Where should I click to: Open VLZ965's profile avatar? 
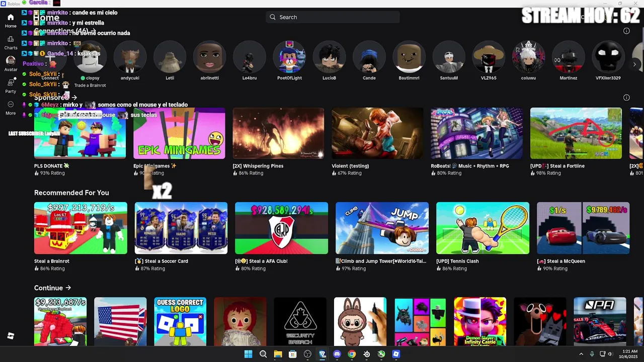(489, 57)
